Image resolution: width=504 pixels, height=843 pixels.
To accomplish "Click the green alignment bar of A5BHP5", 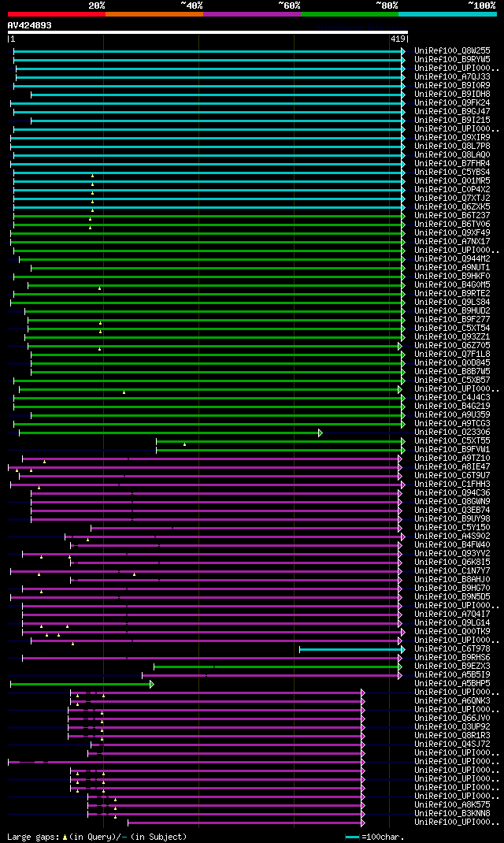I will click(82, 684).
